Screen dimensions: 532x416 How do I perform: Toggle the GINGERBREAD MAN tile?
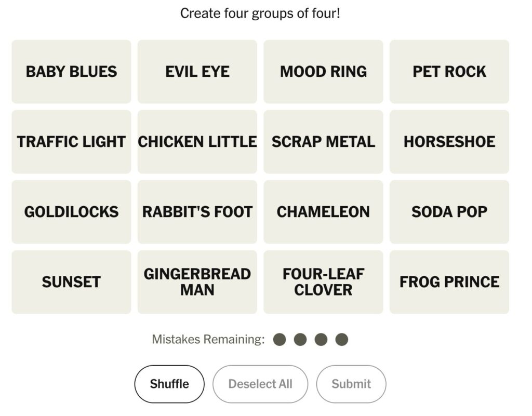(197, 282)
